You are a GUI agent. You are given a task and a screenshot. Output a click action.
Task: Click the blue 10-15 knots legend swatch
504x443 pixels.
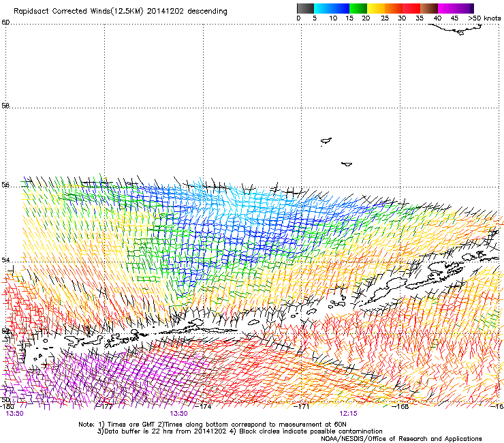pyautogui.click(x=341, y=8)
